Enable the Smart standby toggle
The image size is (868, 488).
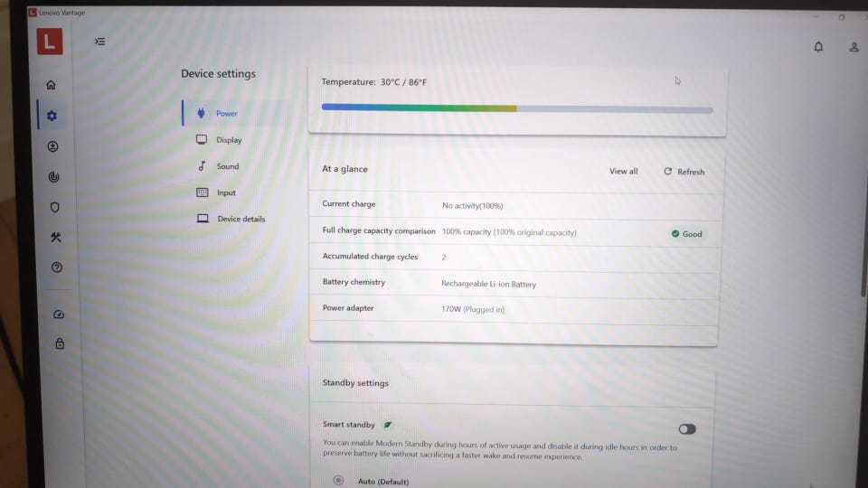[687, 428]
